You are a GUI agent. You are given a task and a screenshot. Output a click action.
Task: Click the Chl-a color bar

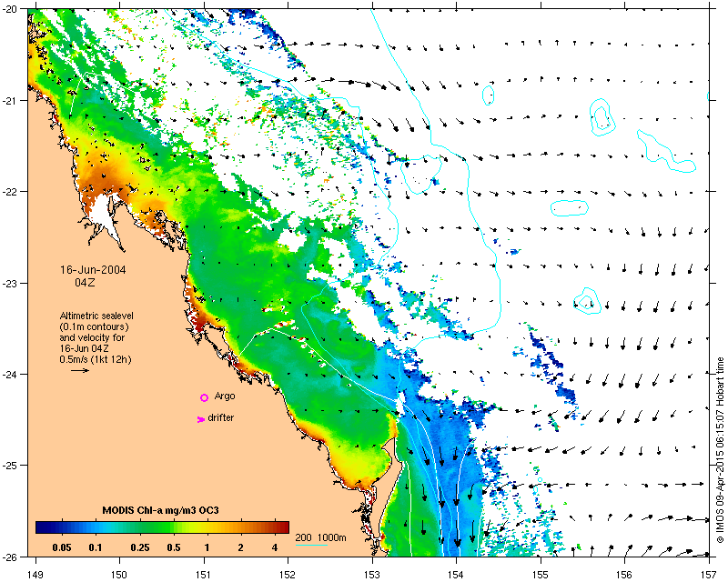tap(163, 527)
